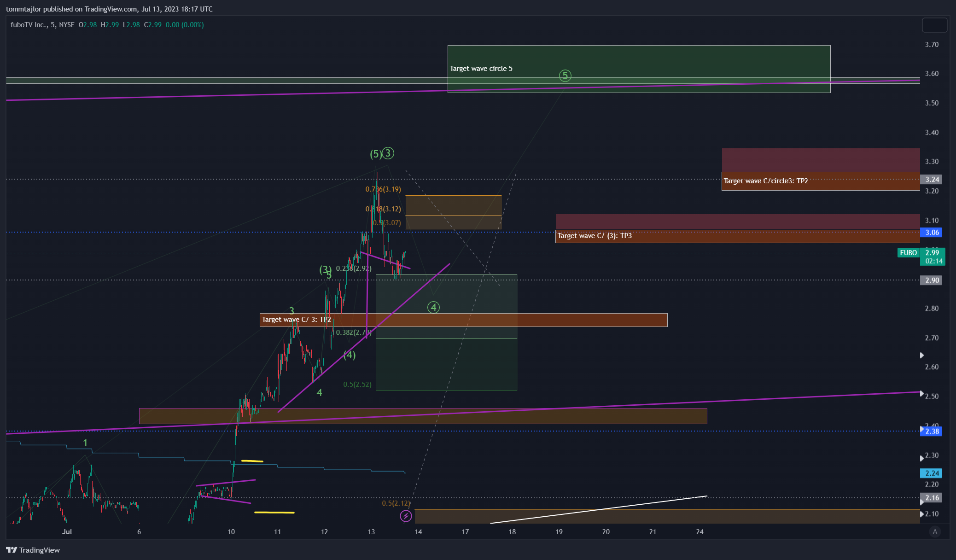Screen dimensions: 956x560
Task: Click the circled 3 wave marker
Action: [388, 153]
